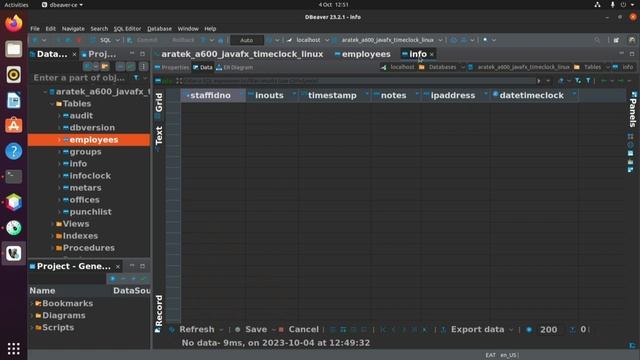Expand the employees table node
This screenshot has width=640, height=360.
[59, 140]
